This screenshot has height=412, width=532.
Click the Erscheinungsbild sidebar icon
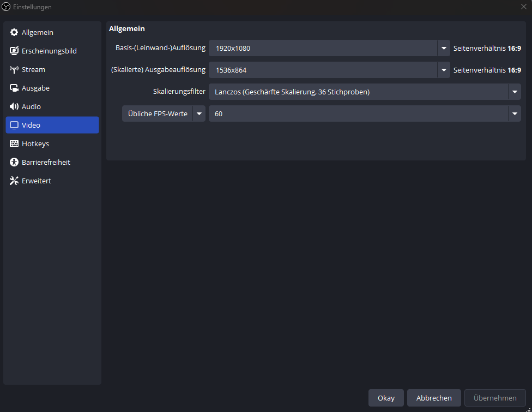(14, 51)
